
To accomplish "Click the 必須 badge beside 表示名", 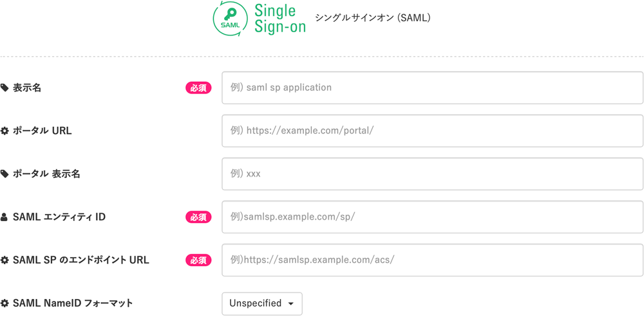I will coord(198,88).
